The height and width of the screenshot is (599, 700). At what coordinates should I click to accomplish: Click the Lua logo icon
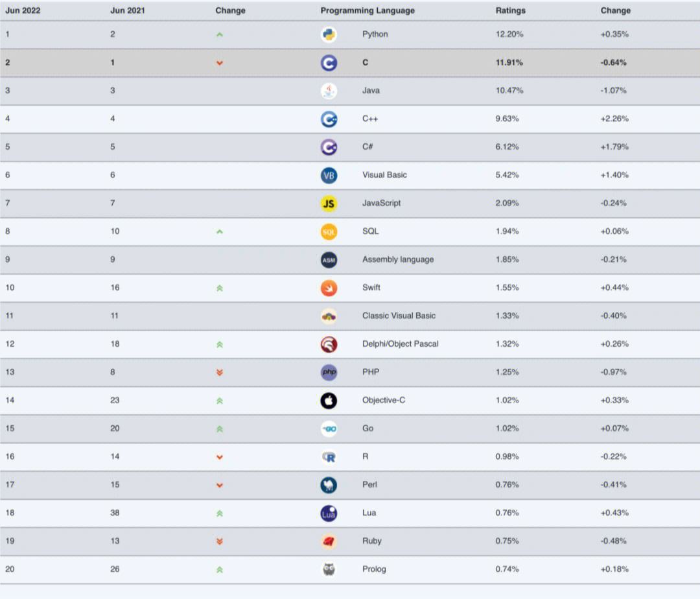[329, 513]
